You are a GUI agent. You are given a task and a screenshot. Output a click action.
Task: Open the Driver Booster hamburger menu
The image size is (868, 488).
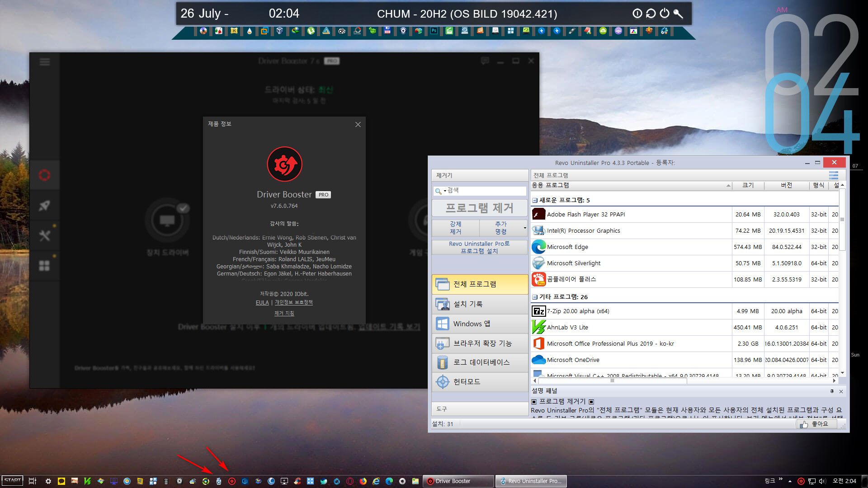(44, 62)
